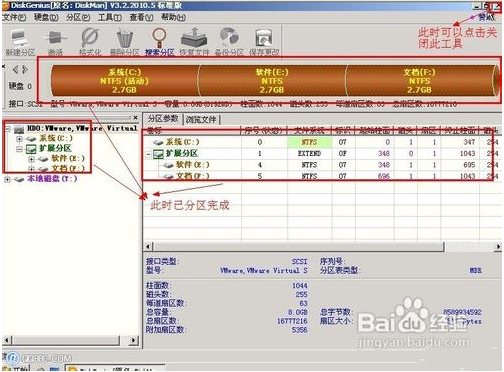
Task: Switch to the 浏览文件 tab
Action: pyautogui.click(x=201, y=119)
